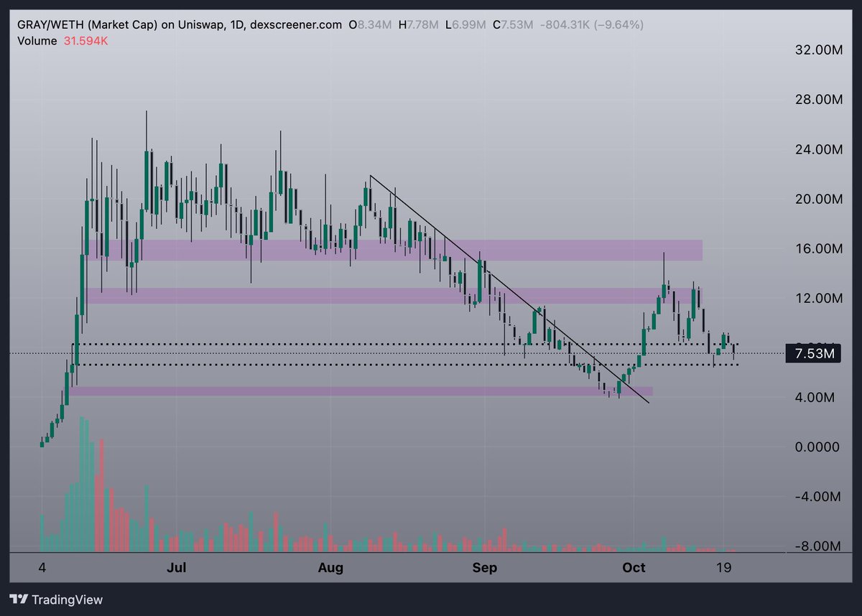Click the TradingView logo watermark link
Image resolution: width=862 pixels, height=616 pixels.
[x=57, y=599]
